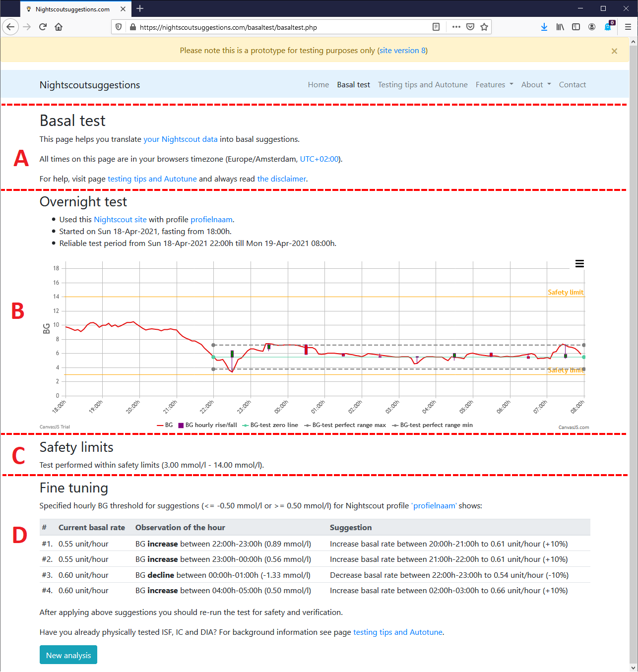This screenshot has height=672, width=638.
Task: Open bottom 'testing tips and Autotune' link
Action: coord(398,632)
